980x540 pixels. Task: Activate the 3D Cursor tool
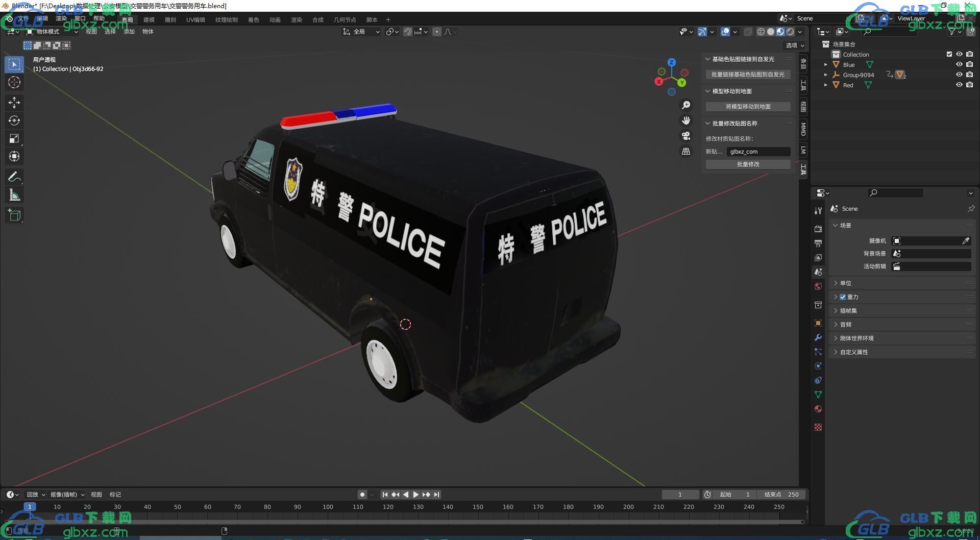pyautogui.click(x=14, y=82)
